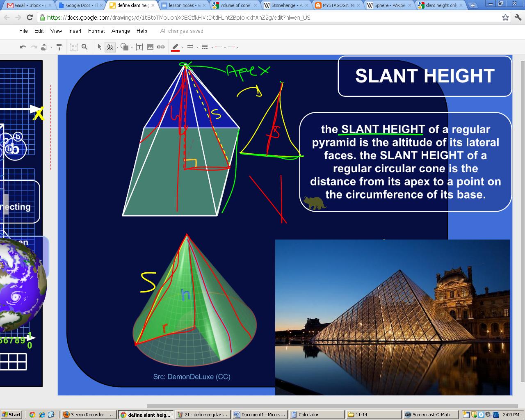Expand the line tool type dropdown arrow
This screenshot has height=420, width=525.
click(117, 48)
